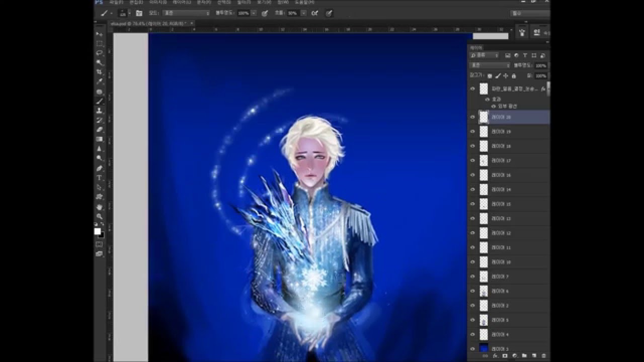Select the Crop tool
Viewport: 644px width, 362px height.
[99, 72]
